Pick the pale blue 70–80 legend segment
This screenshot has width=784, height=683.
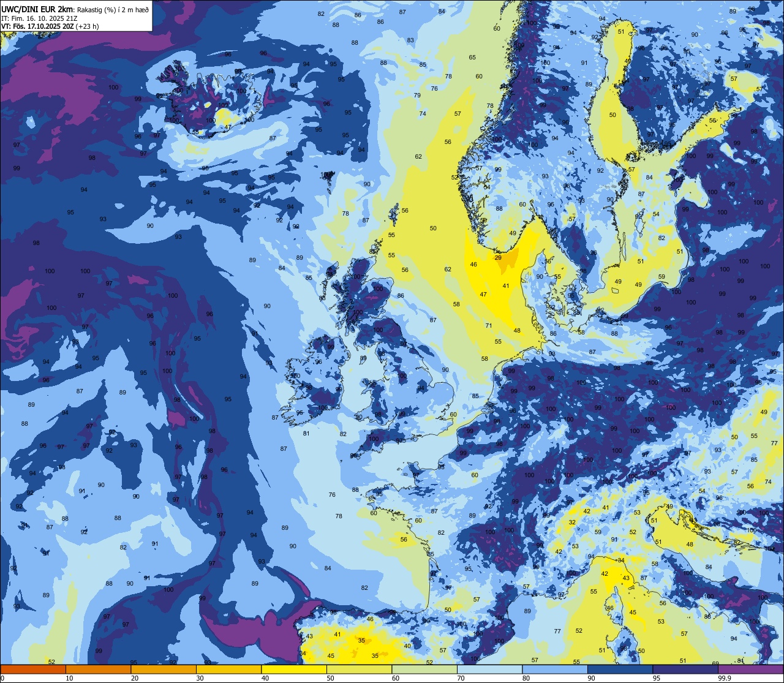click(x=489, y=670)
